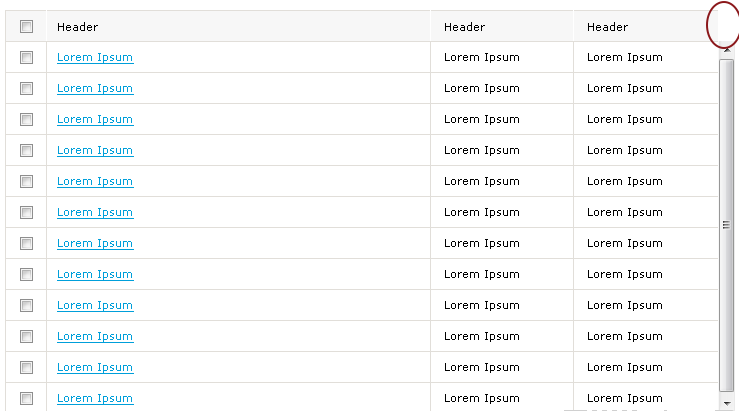Follow the Lorem Ipsum link in the last row
Image resolution: width=739 pixels, height=411 pixels.
tap(95, 399)
